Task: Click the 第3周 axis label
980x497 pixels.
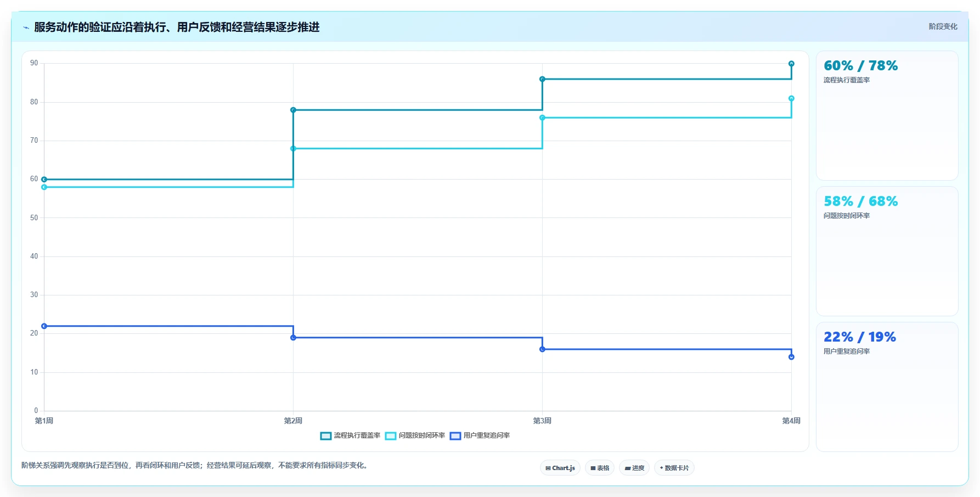Action: click(542, 421)
